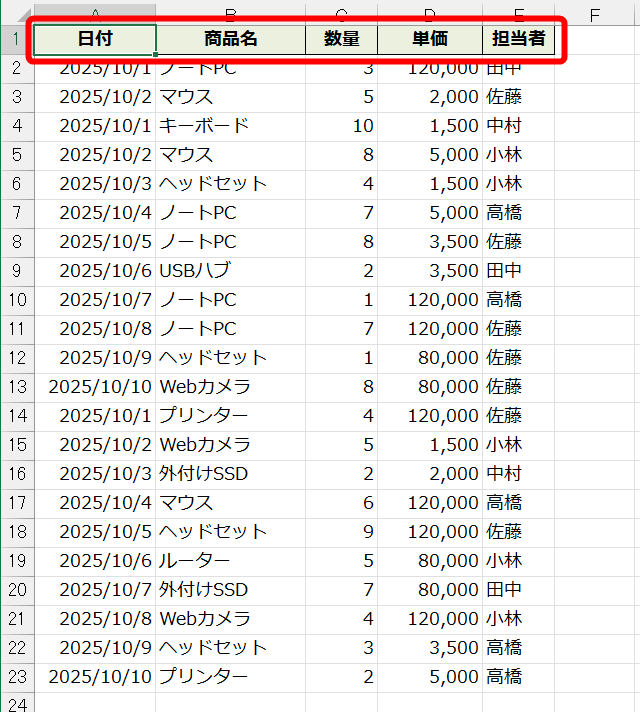The height and width of the screenshot is (712, 640).
Task: Select row 3 via its row number
Action: tap(17, 97)
